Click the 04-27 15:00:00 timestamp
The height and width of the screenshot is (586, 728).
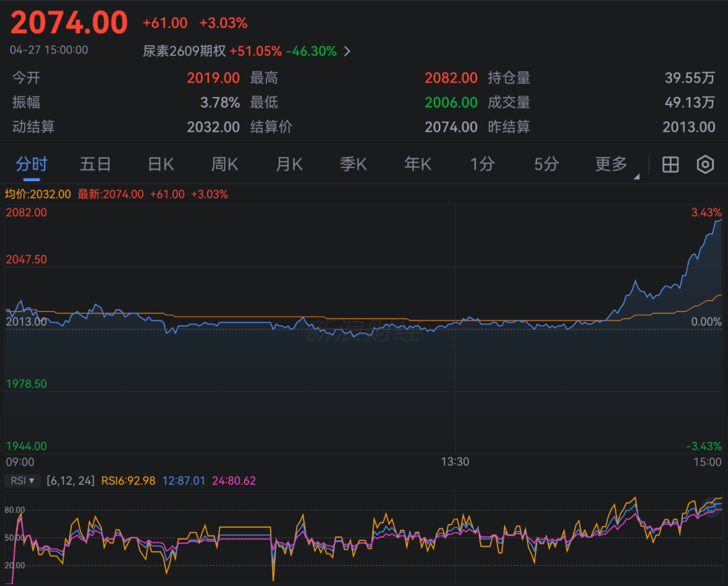[x=49, y=50]
